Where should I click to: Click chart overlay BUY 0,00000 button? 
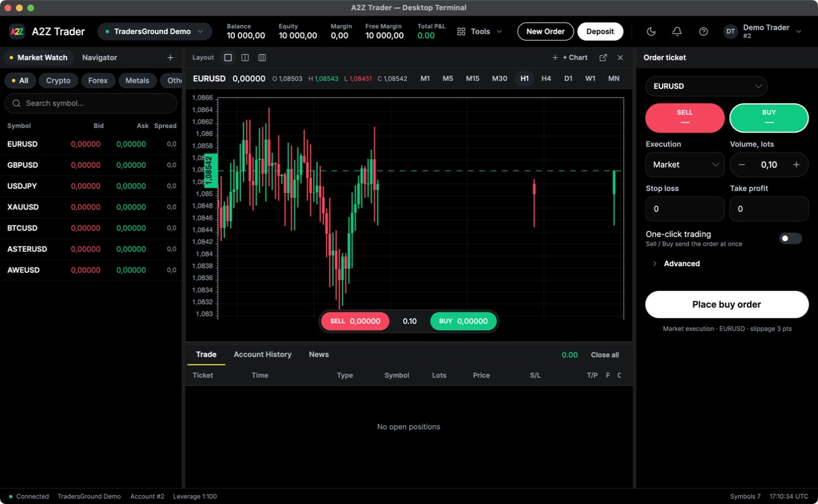tap(463, 321)
